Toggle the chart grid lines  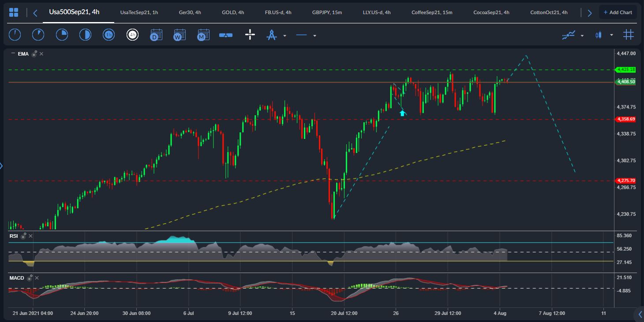pos(628,35)
